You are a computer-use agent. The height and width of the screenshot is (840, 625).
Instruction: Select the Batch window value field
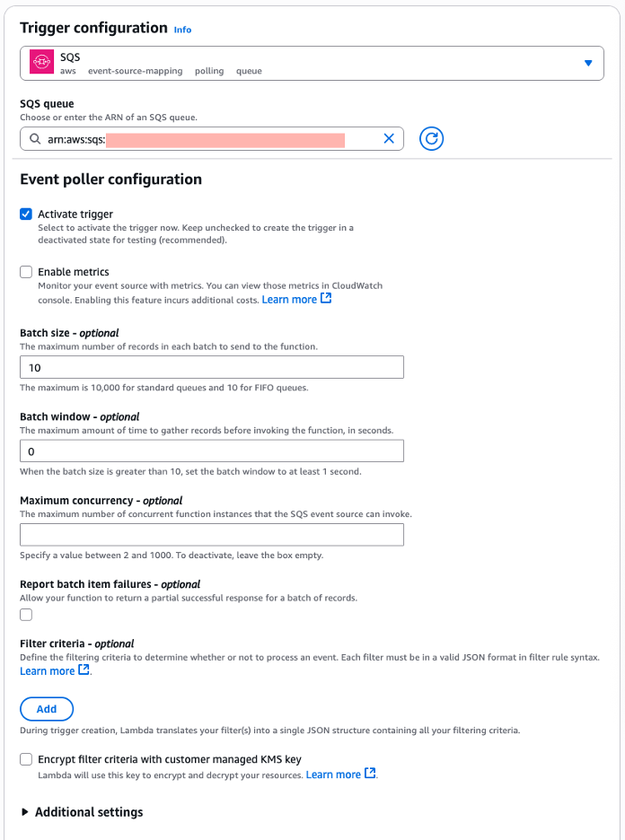pyautogui.click(x=211, y=450)
